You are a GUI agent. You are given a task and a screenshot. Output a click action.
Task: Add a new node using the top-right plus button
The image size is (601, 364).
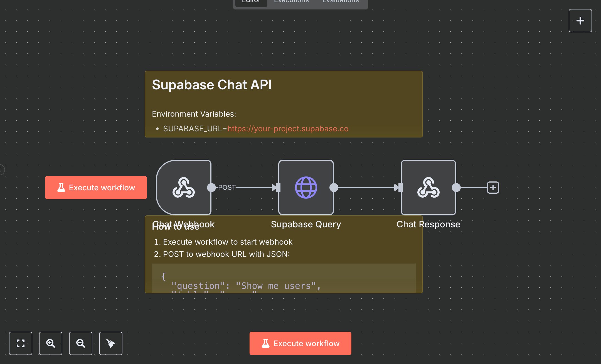click(x=580, y=20)
